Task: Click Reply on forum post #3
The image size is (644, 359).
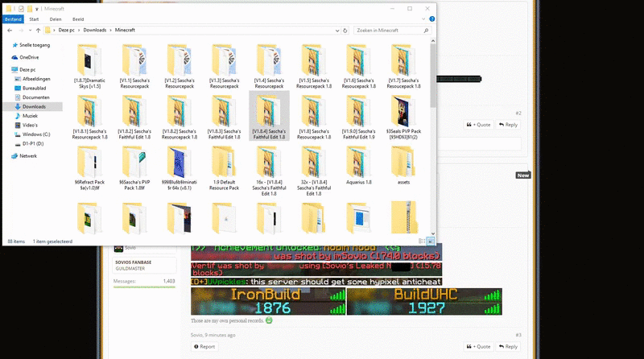Action: [508, 347]
